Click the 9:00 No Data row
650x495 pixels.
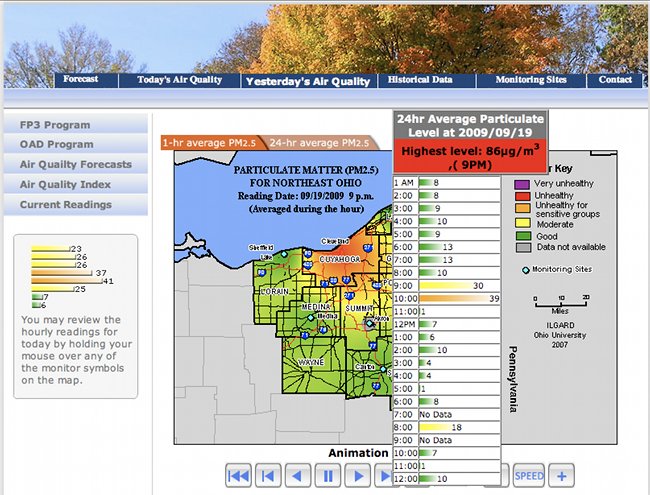point(447,440)
